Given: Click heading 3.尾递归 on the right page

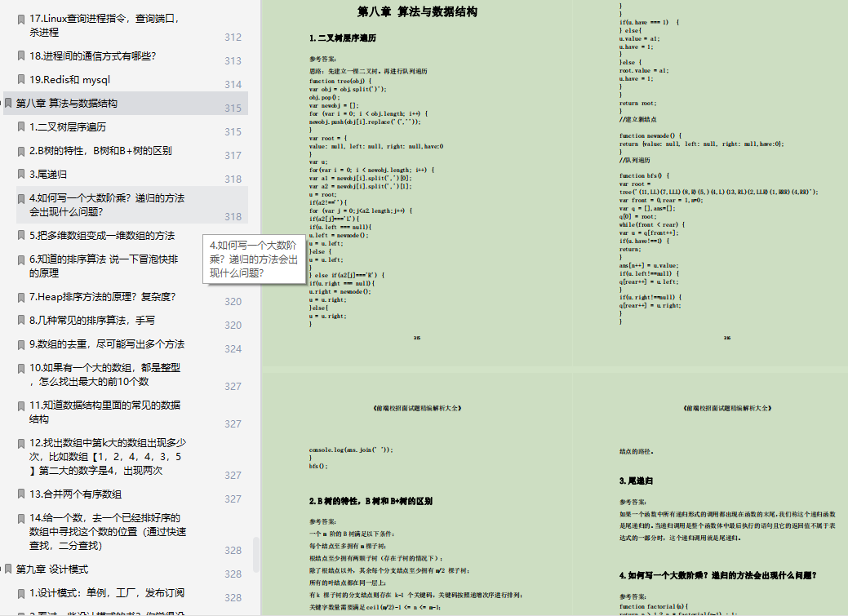Looking at the screenshot, I should [636, 481].
